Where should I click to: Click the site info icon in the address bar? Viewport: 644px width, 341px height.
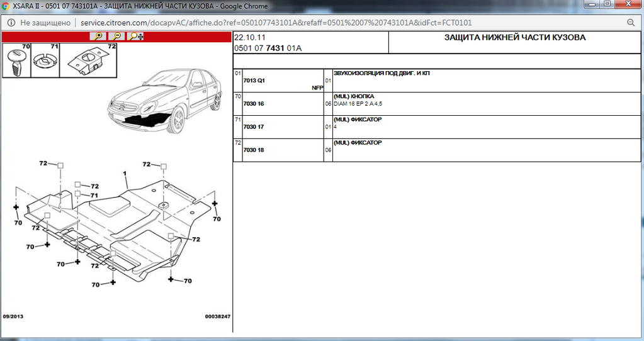11,23
